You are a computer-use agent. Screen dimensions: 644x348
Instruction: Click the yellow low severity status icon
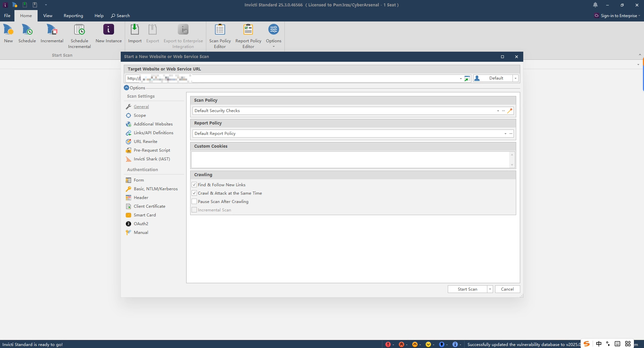tap(428, 344)
